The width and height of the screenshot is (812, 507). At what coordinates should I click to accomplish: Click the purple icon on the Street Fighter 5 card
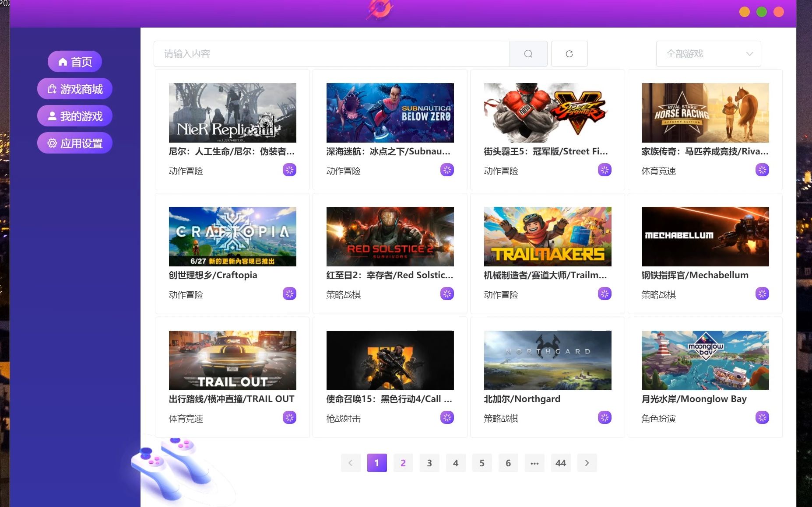click(x=605, y=170)
